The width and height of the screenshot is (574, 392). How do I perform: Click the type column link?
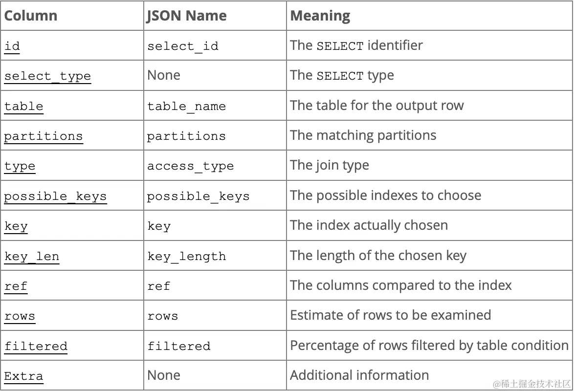(20, 166)
